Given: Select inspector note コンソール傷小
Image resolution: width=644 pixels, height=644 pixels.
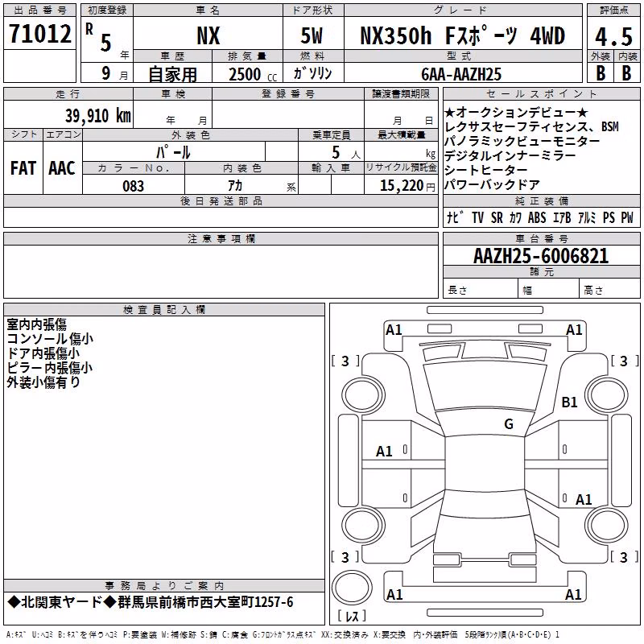Looking at the screenshot, I should click(50, 339).
